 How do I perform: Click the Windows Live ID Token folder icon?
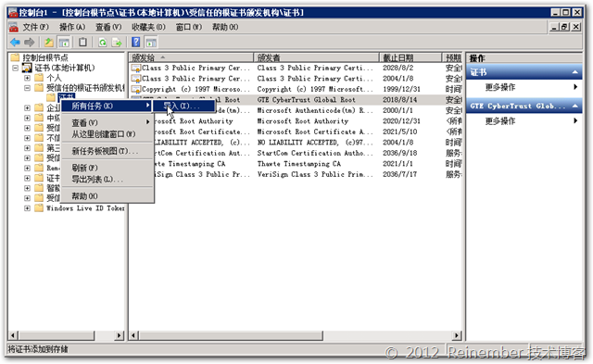coord(39,207)
